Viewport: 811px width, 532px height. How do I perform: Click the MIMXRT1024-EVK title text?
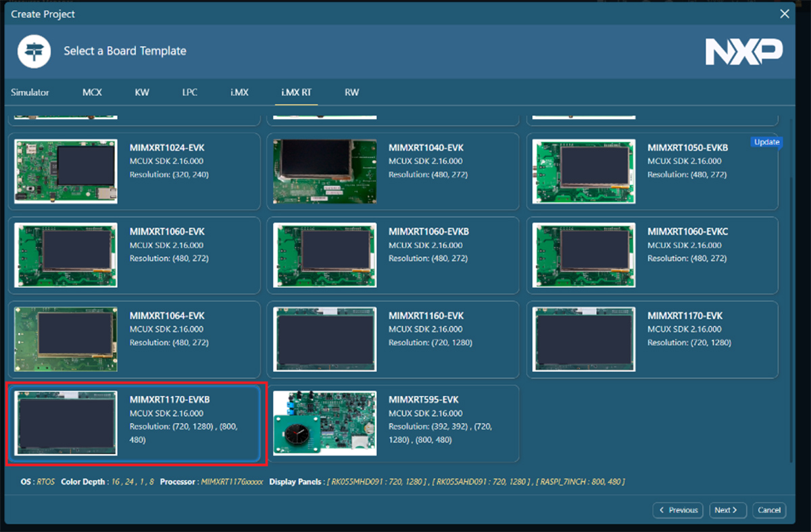[167, 147]
